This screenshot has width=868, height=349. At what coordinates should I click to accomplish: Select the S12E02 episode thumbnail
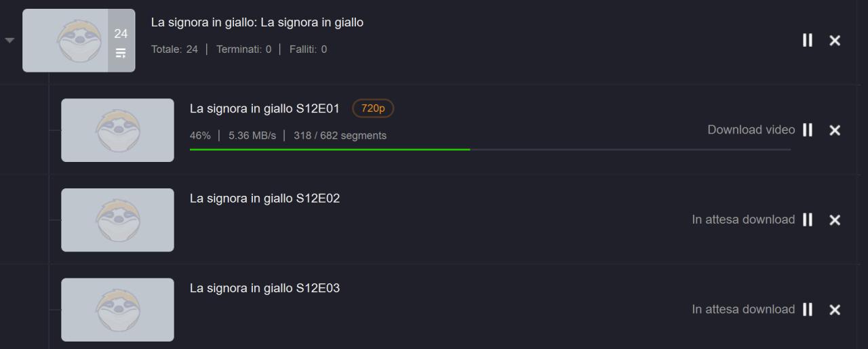tap(117, 220)
